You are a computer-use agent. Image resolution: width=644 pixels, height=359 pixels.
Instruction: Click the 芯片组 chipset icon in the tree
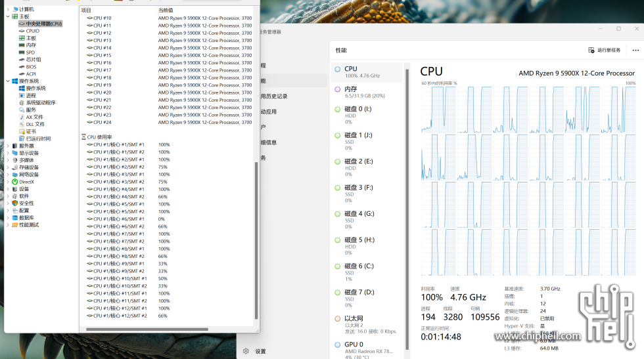(22, 60)
